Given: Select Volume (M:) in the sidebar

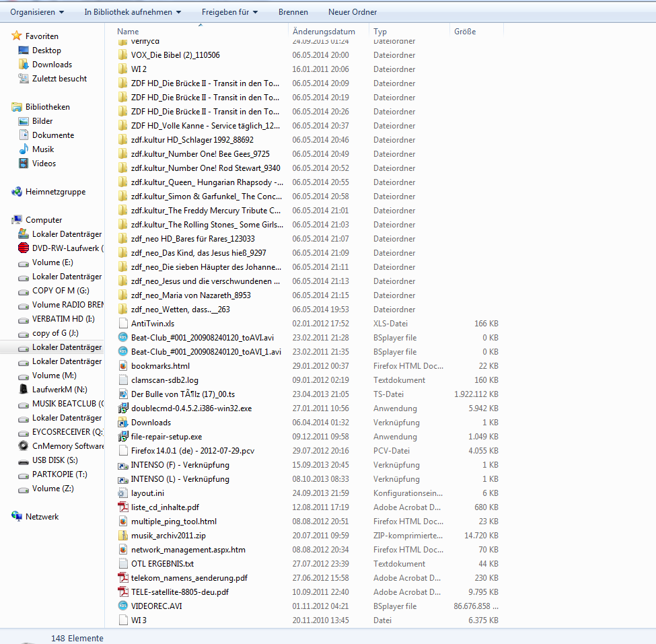Looking at the screenshot, I should [54, 375].
